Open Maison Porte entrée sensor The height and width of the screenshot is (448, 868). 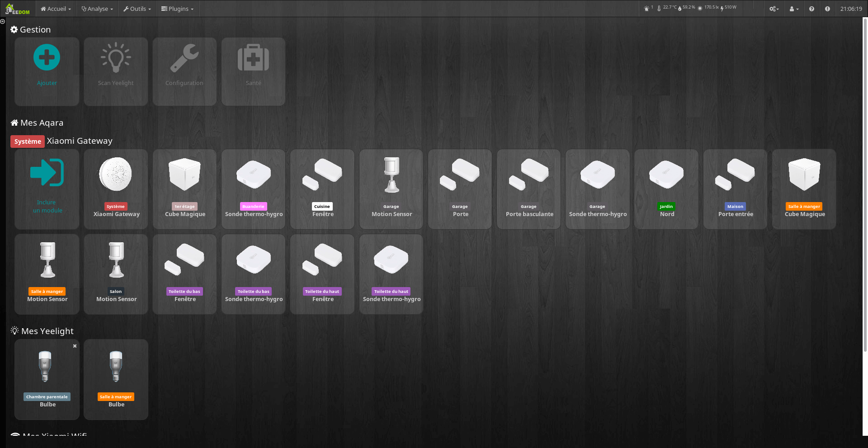coord(735,189)
